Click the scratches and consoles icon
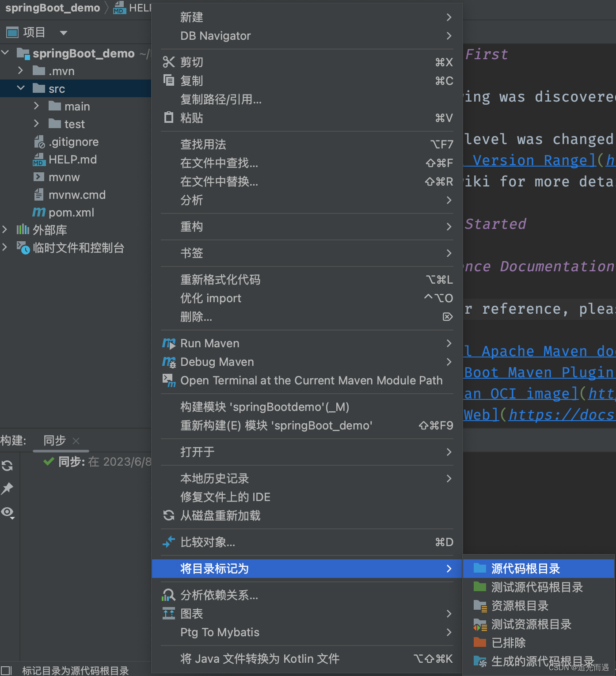616x676 pixels. tap(23, 247)
